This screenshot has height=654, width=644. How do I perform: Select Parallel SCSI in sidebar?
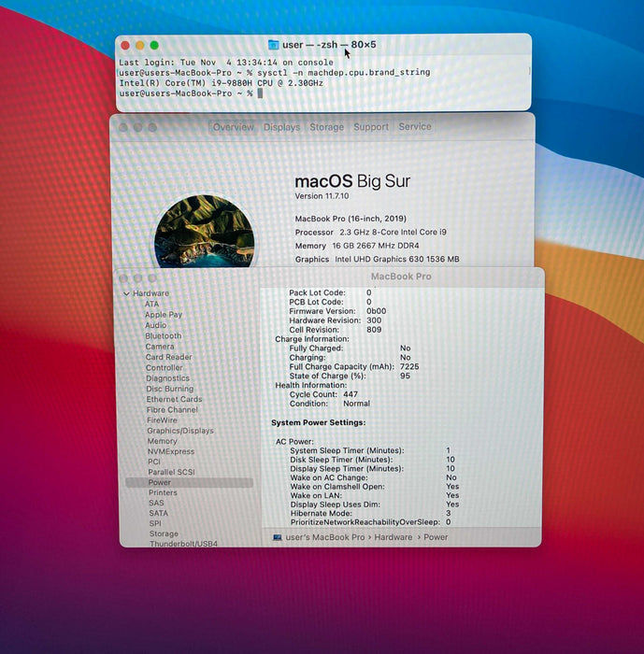[x=172, y=472]
